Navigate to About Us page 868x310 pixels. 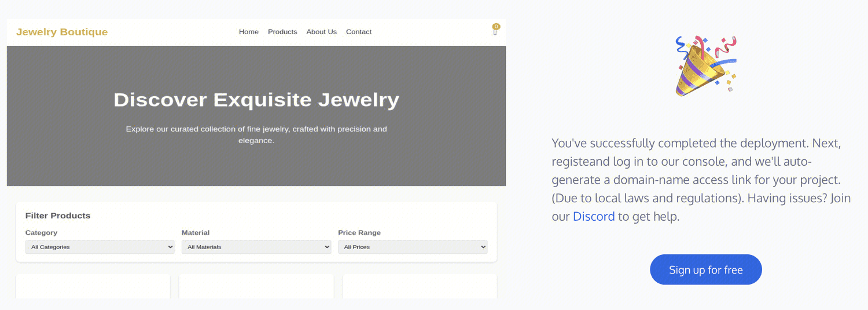321,32
